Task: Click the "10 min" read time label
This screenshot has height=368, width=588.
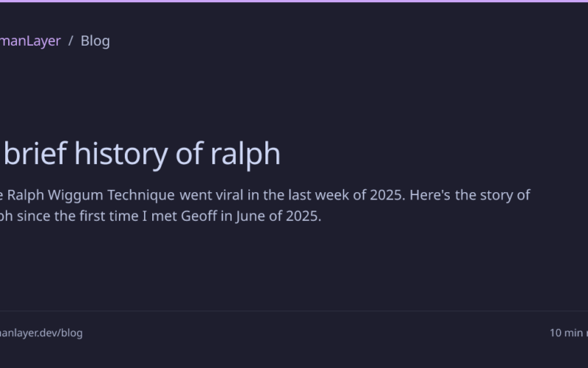Action: [567, 333]
